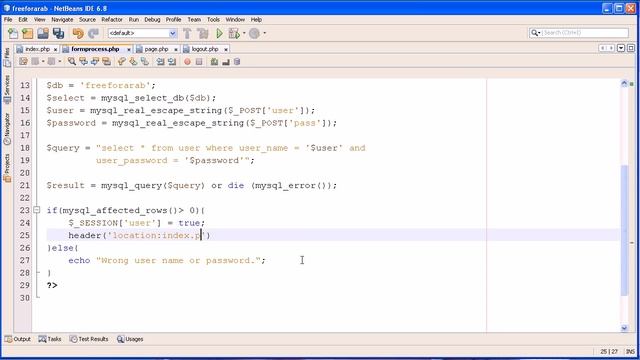Image resolution: width=640 pixels, height=360 pixels.
Task: Click the Stop Macro Recording square icon
Action: [x=199, y=62]
